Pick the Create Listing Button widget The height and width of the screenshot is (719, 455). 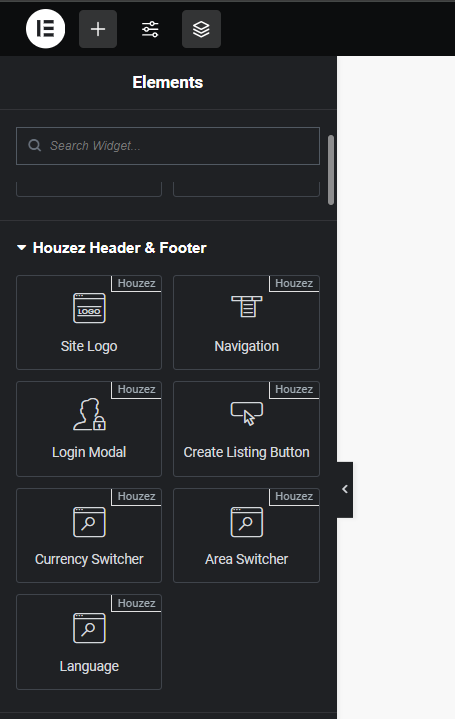coord(246,429)
